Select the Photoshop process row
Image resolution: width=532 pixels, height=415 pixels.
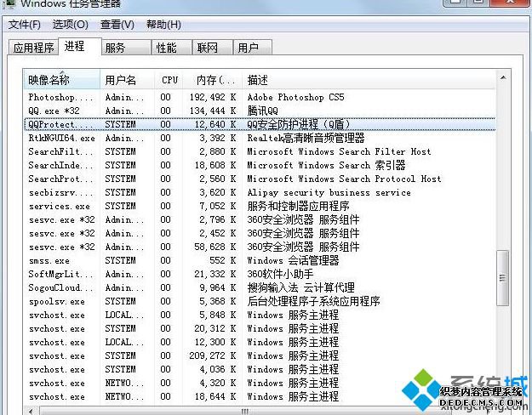coord(260,97)
